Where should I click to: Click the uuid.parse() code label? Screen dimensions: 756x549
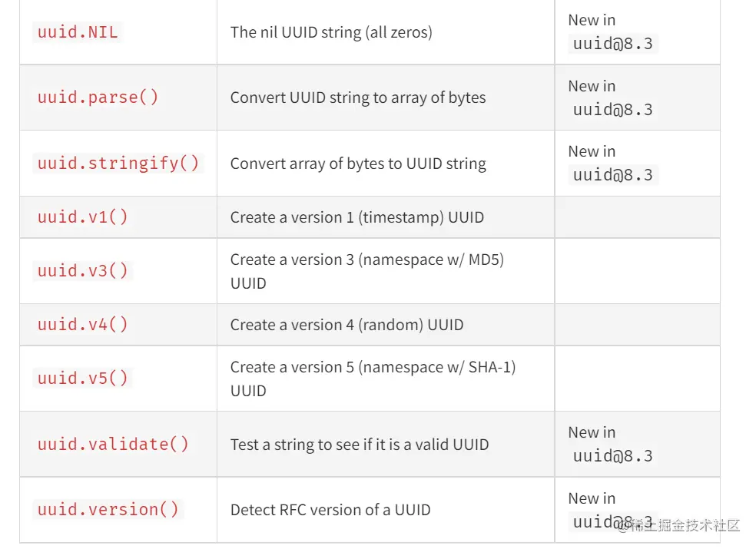[x=98, y=98]
